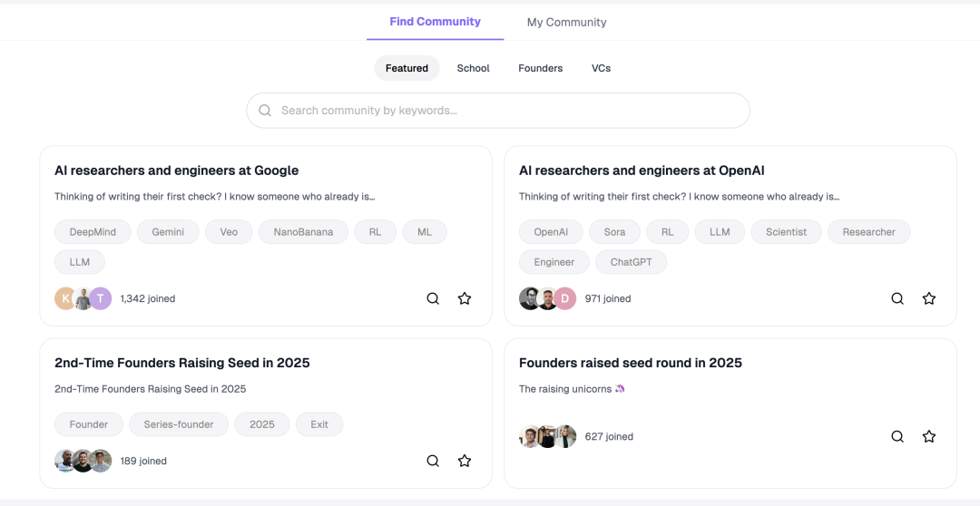This screenshot has width=980, height=506.
Task: Click the DeepMind tag
Action: coord(93,232)
